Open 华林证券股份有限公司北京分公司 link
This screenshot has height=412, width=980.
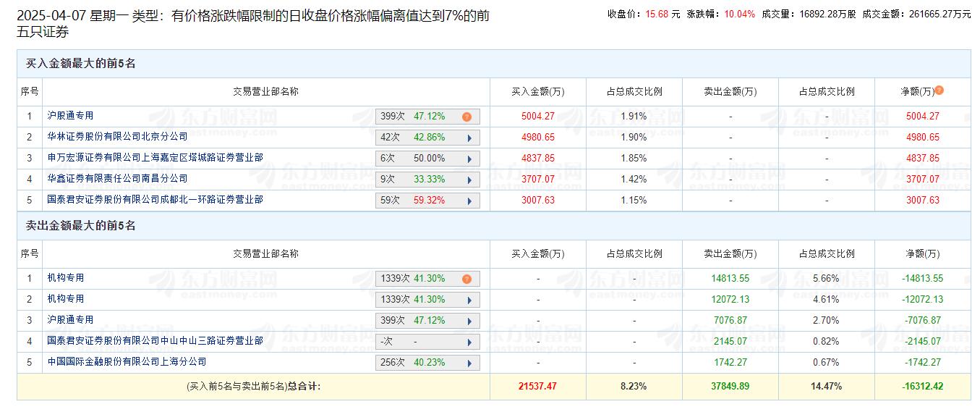(x=117, y=136)
